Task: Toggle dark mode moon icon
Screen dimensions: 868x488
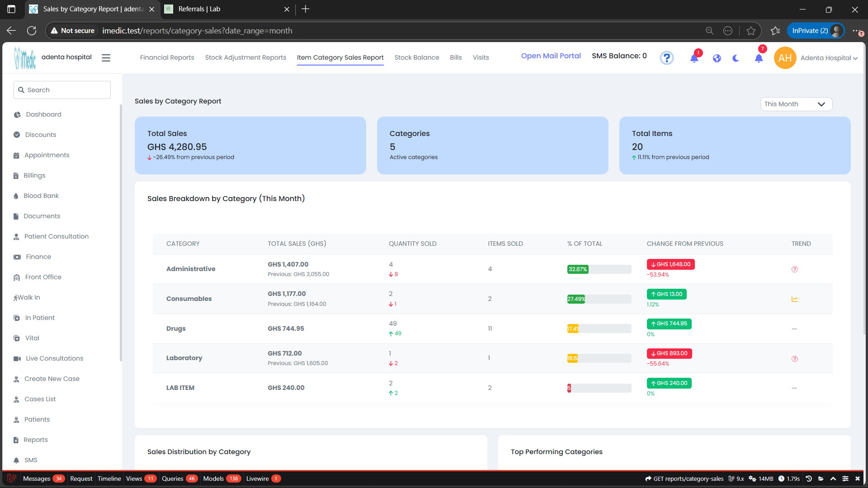Action: coord(736,58)
